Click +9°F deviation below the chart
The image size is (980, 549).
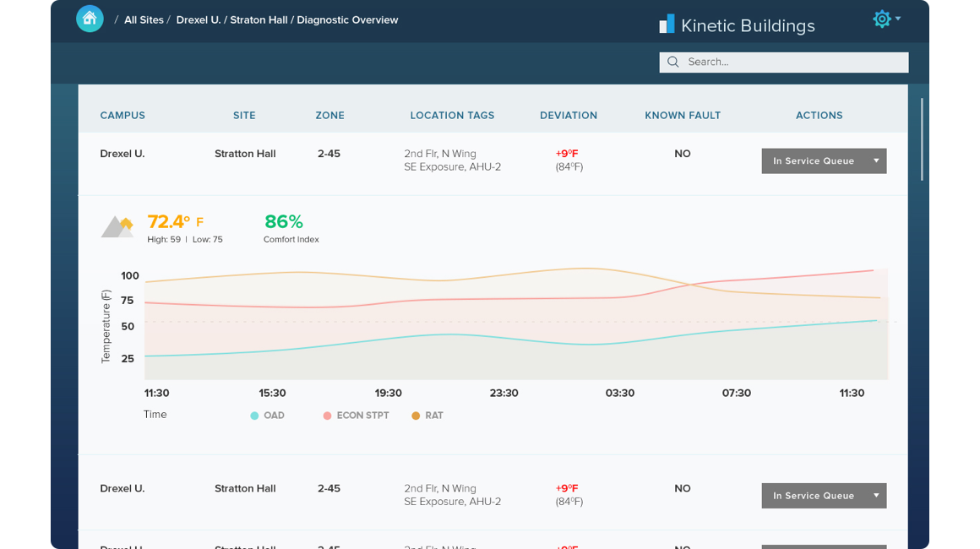567,488
